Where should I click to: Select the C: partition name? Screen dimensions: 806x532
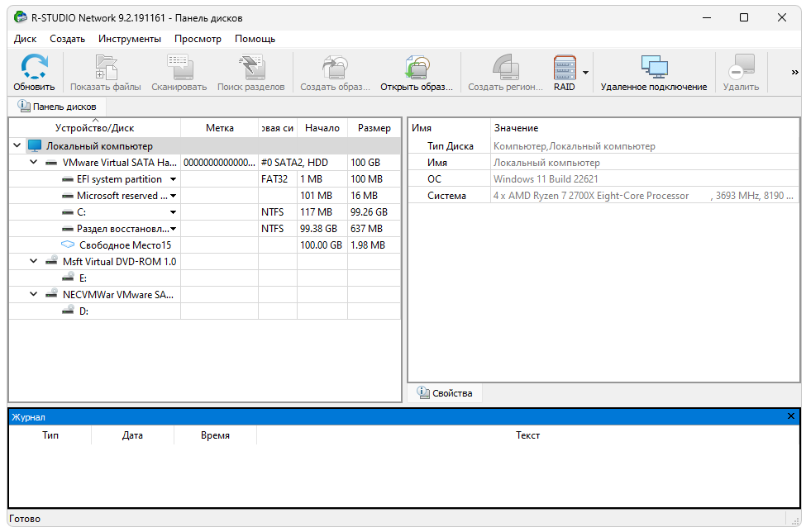click(81, 212)
